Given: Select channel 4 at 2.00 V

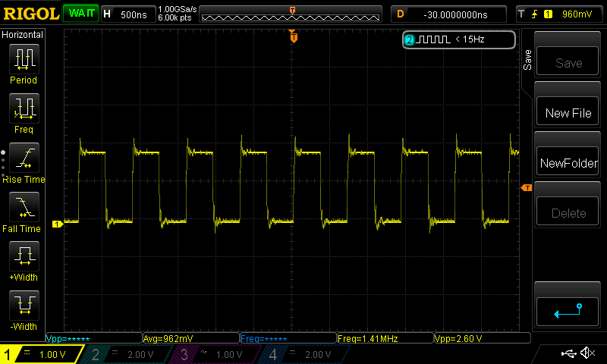Looking at the screenshot, I should 305,354.
